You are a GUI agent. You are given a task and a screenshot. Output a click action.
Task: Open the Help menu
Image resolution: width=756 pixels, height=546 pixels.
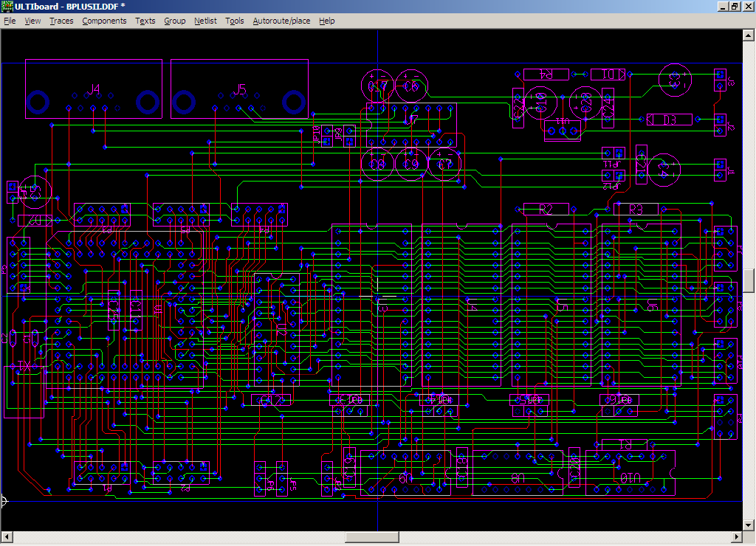point(326,21)
